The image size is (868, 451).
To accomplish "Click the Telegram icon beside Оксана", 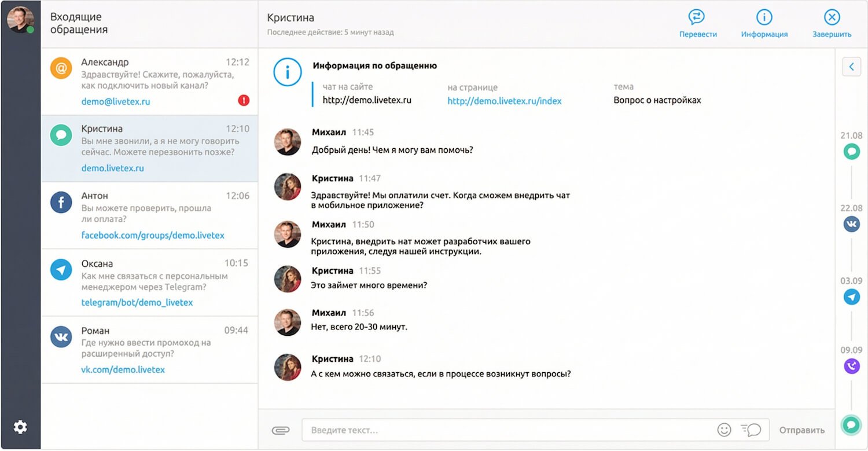I will [61, 270].
